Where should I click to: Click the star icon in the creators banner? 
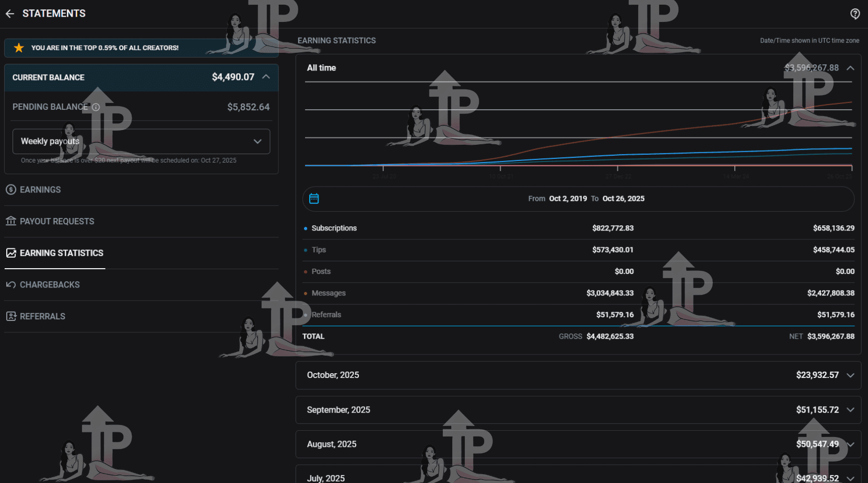point(19,48)
